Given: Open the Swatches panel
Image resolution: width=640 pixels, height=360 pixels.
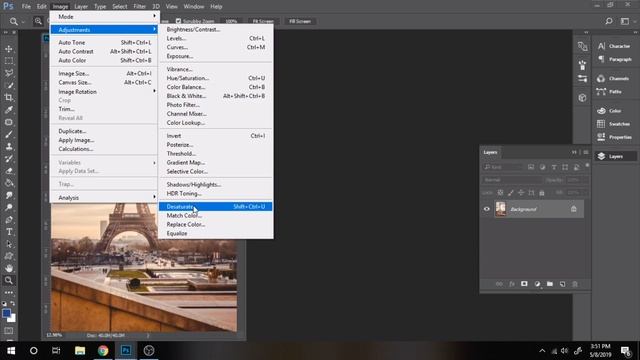Looking at the screenshot, I should pos(614,124).
